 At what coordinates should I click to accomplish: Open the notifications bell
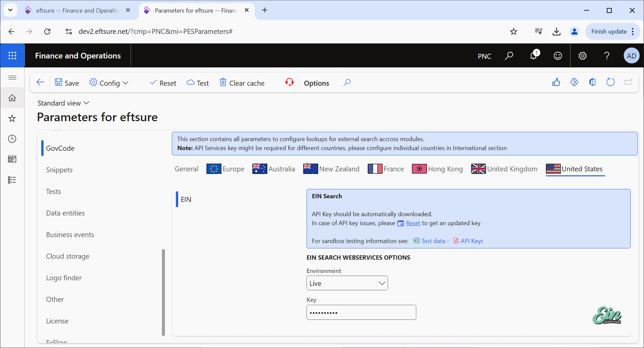pos(534,56)
